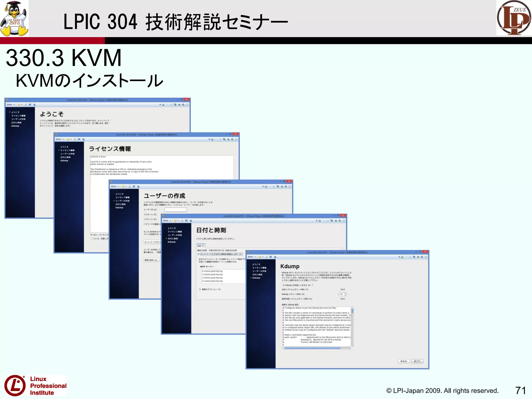Click the right arrow of the kdump config horizontal scrollbar
Screen dimensions: 532x399
(x=350, y=348)
